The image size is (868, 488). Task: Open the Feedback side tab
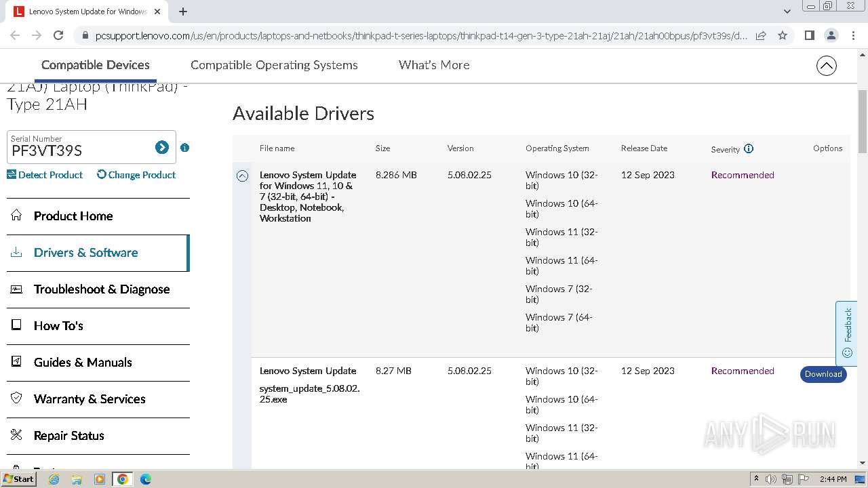point(846,333)
